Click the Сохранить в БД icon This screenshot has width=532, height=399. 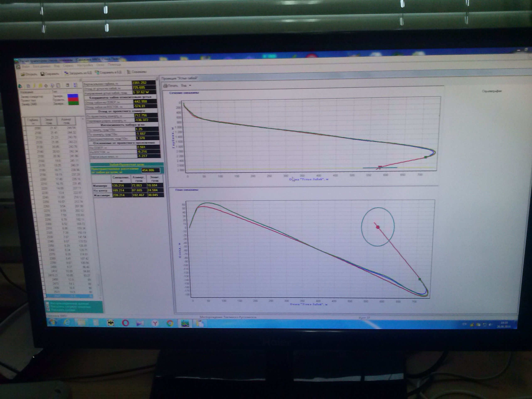tap(97, 72)
